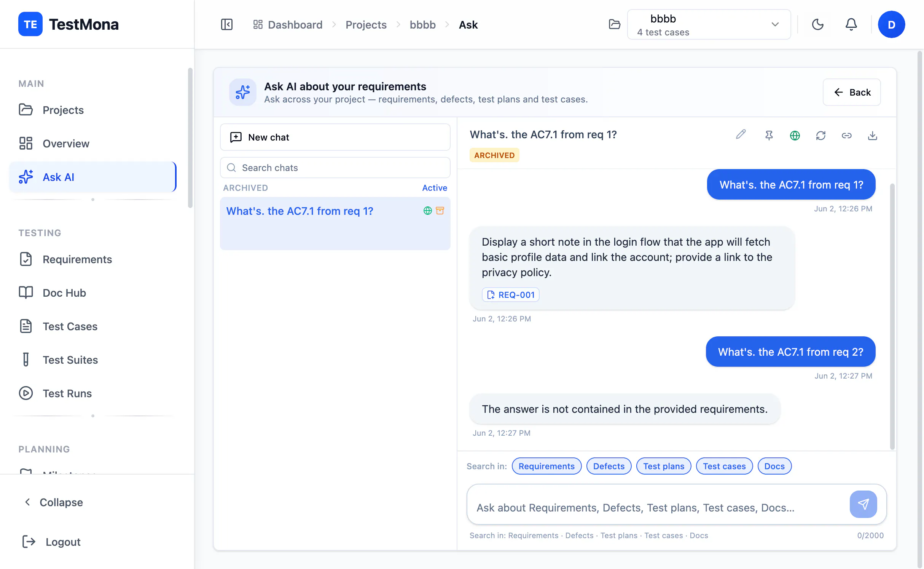Open the notifications bell
The image size is (924, 569).
pyautogui.click(x=851, y=25)
